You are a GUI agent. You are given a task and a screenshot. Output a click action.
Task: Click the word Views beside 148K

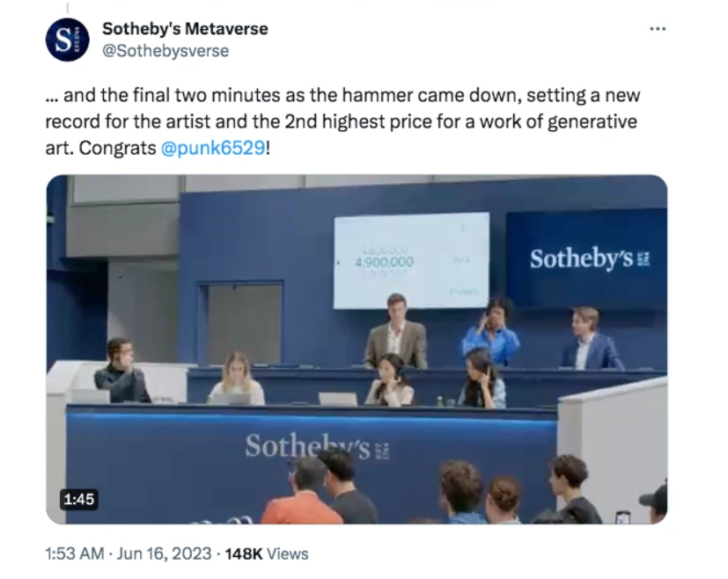point(287,553)
